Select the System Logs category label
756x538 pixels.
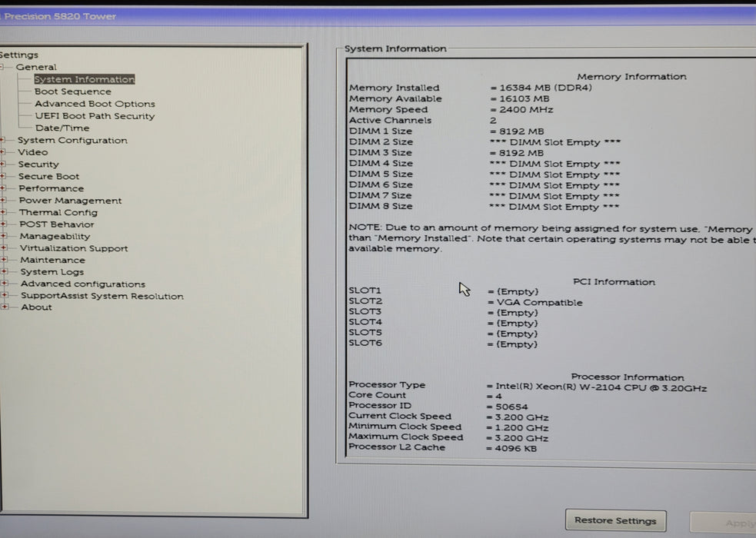pyautogui.click(x=52, y=272)
